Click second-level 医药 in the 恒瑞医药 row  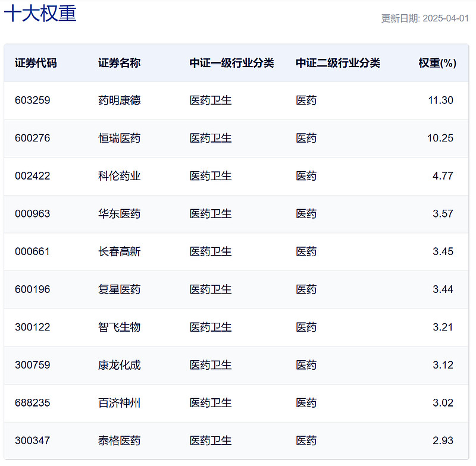(x=306, y=138)
